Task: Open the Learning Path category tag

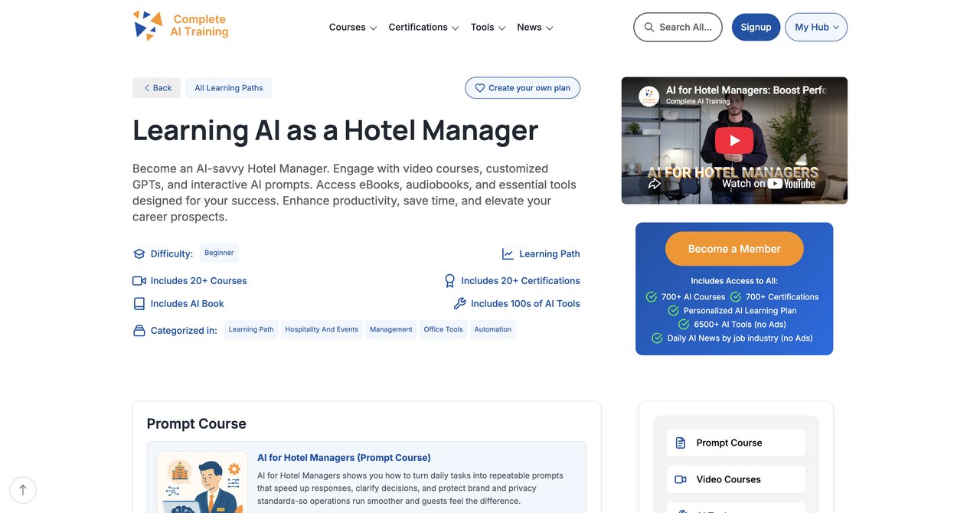Action: point(251,329)
